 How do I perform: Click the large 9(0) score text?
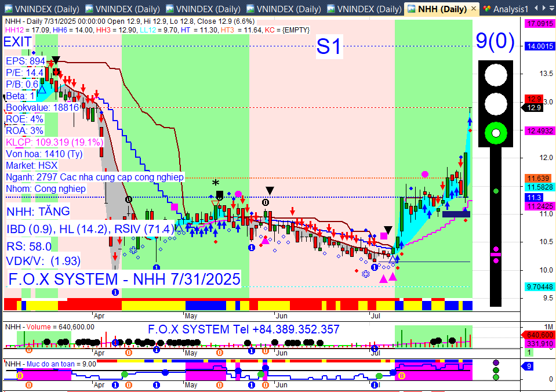tap(495, 41)
